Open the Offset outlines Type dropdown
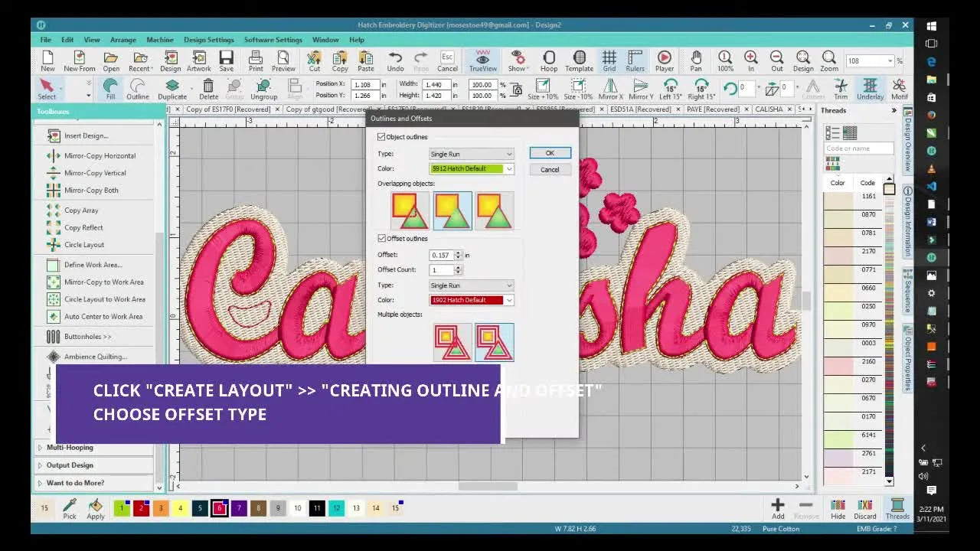 tap(470, 285)
